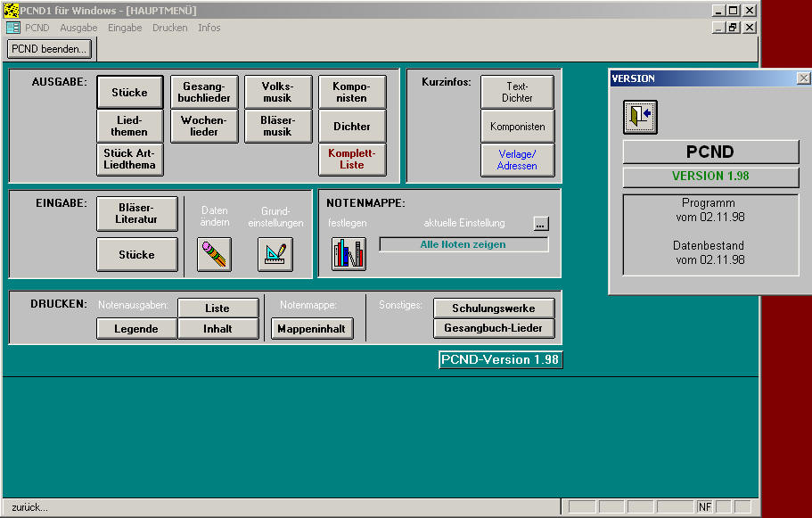Click the PCND form icon in menu bar
Viewport: 812px width, 518px height.
click(x=13, y=28)
